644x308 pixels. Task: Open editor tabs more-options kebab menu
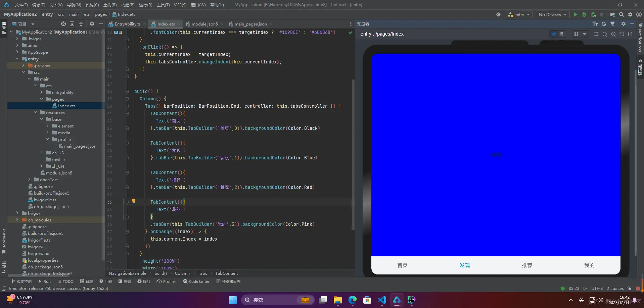point(351,24)
